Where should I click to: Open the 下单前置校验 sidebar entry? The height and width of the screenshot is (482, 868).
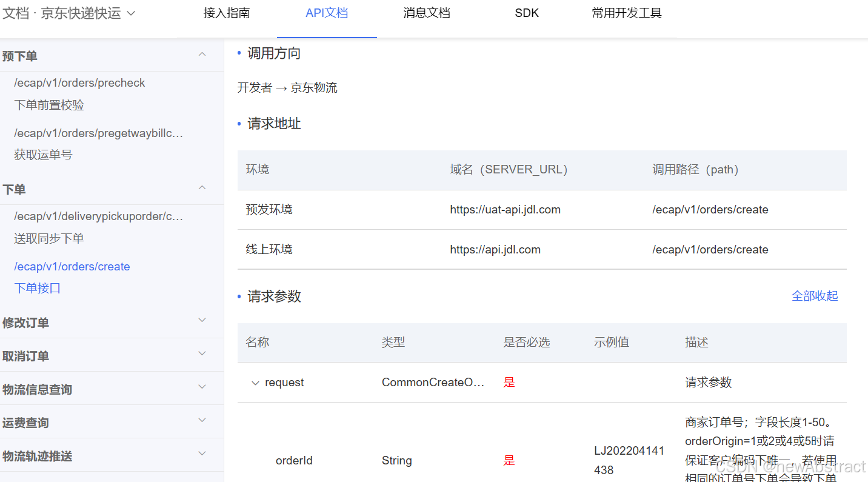(x=49, y=105)
